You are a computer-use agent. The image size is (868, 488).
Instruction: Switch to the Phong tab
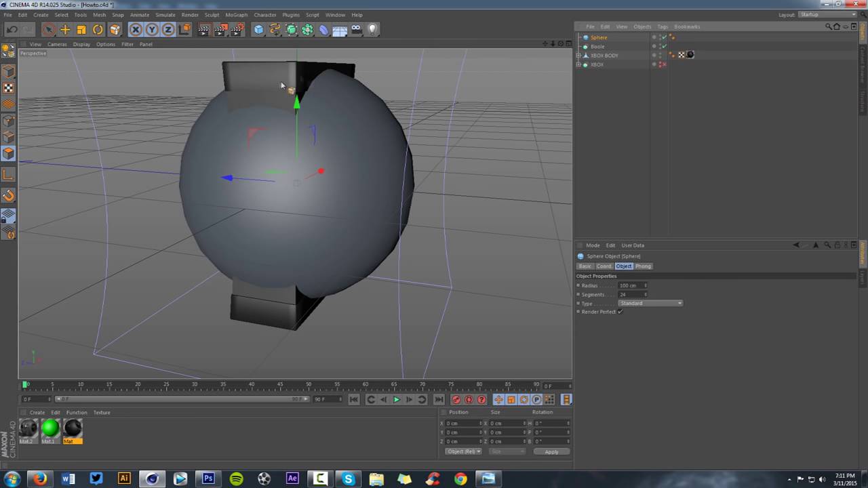pos(643,266)
